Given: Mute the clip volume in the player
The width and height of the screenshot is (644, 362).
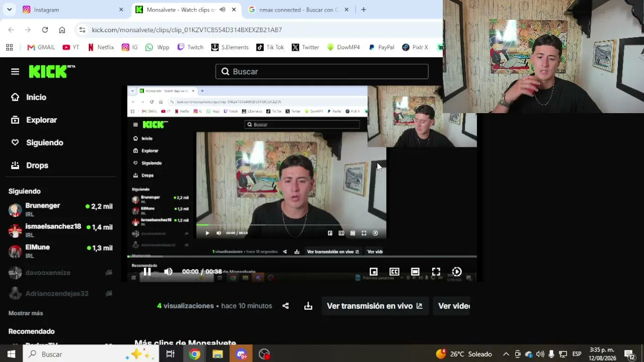Looking at the screenshot, I should [168, 272].
